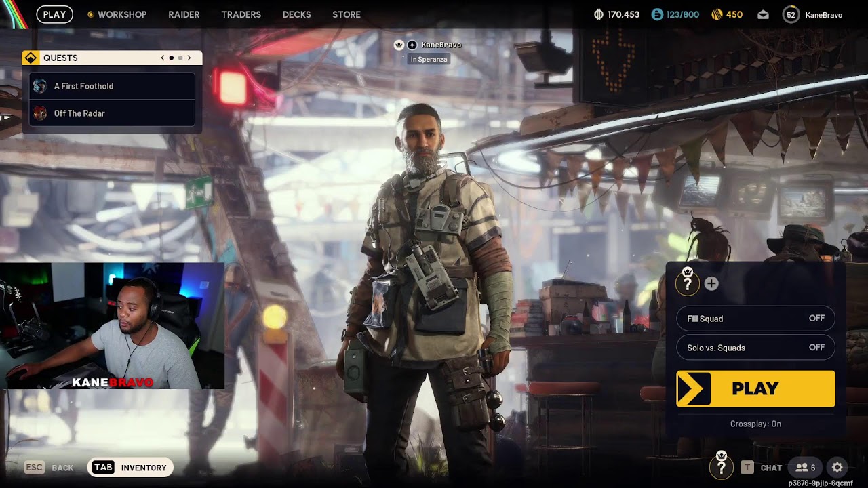
Task: Toggle Solo vs. Squads option
Action: pos(755,348)
